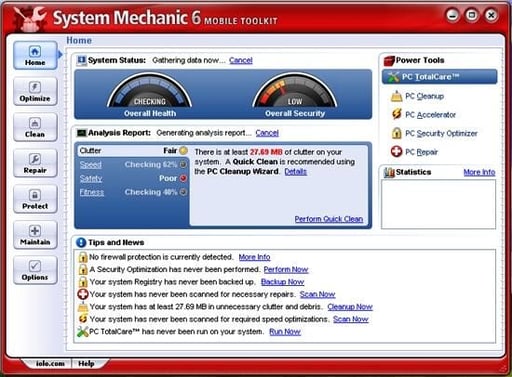Viewport: 512px width, 377px height.
Task: Open the Options sidebar section
Action: [35, 270]
